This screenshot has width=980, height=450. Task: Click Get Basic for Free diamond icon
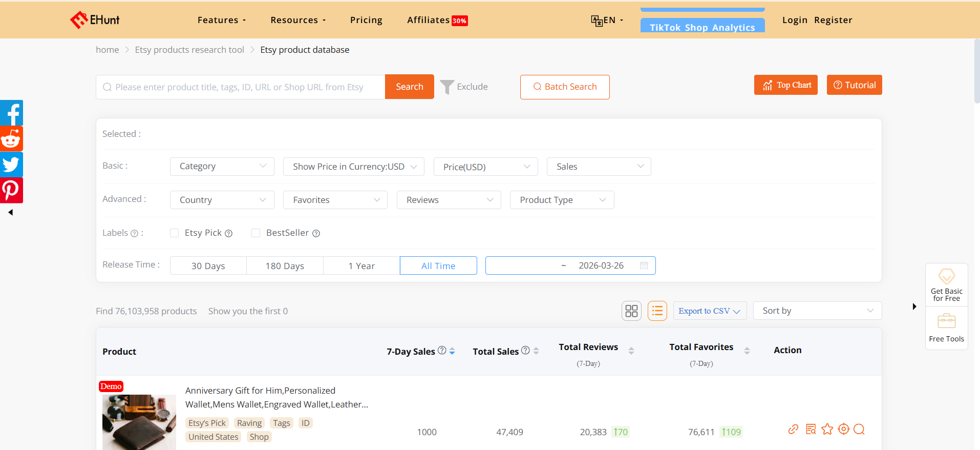click(x=947, y=276)
